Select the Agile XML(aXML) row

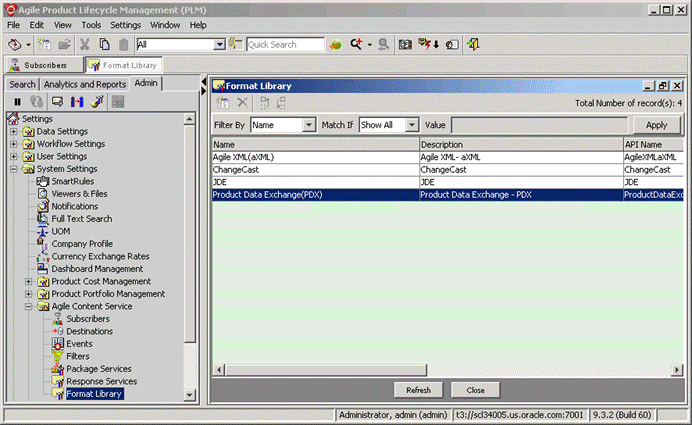pos(448,157)
